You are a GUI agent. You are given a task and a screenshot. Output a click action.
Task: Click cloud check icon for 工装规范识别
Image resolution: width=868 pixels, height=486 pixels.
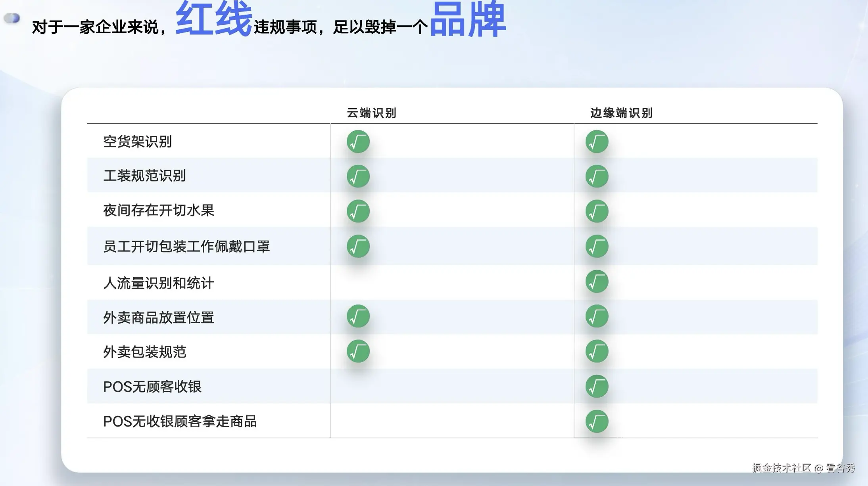tap(358, 176)
